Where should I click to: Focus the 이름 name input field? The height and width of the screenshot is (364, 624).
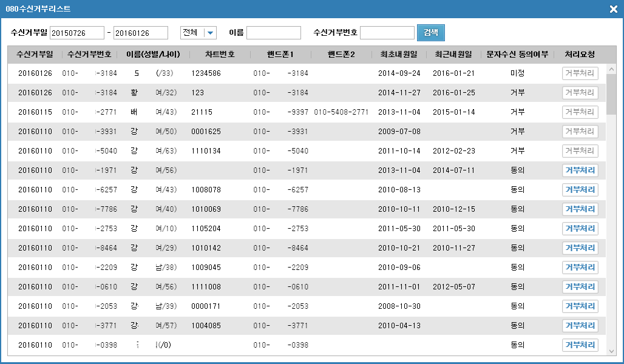tap(273, 33)
